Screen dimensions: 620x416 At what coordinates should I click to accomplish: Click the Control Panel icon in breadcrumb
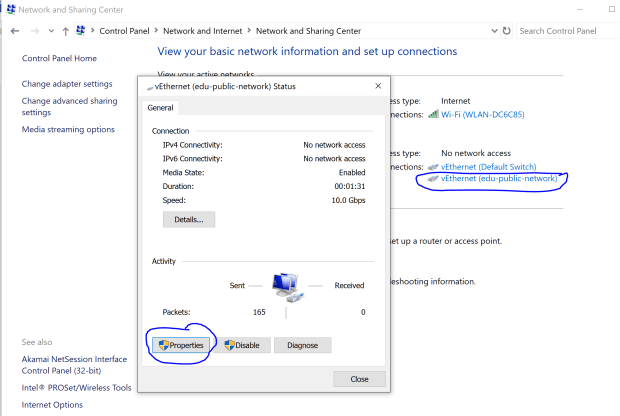pyautogui.click(x=81, y=31)
